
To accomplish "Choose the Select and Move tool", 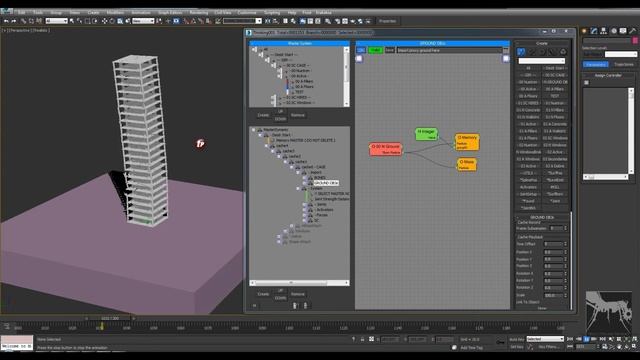I will pyautogui.click(x=104, y=21).
